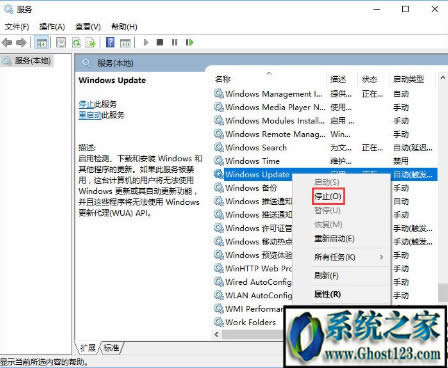Minimize the 服务 window
Screen dimensions: 448x368
click(377, 9)
